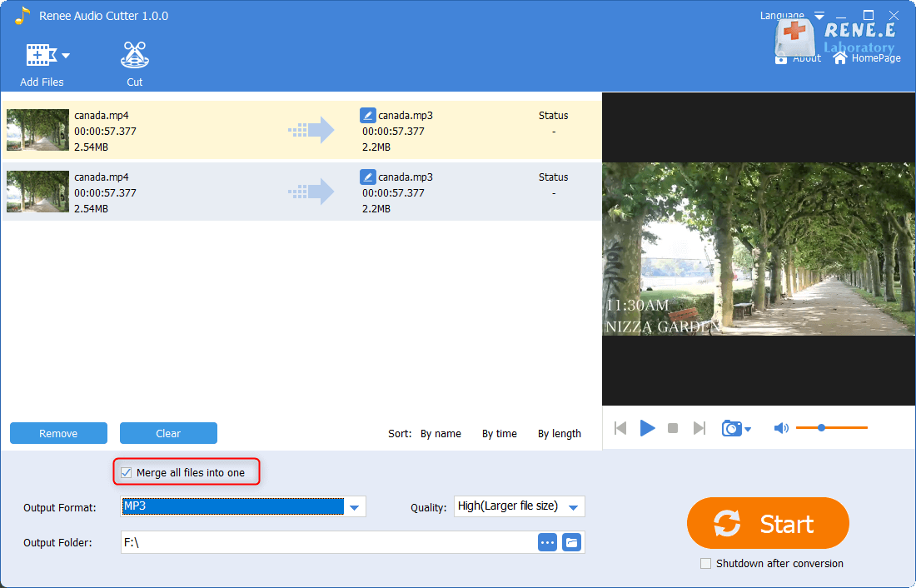Enable Shutdown after conversion
This screenshot has width=916, height=588.
(705, 564)
